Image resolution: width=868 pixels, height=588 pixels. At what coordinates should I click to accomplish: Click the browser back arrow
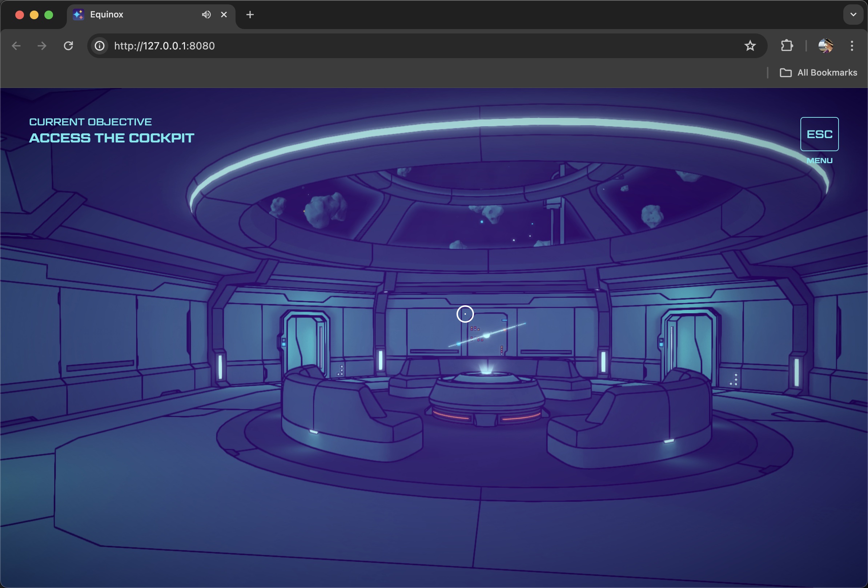click(16, 46)
